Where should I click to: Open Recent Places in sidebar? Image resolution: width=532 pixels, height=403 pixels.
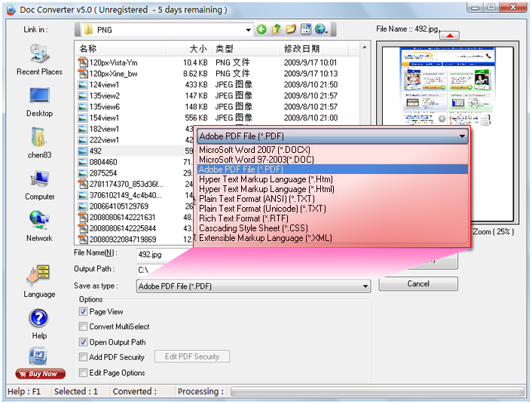(39, 60)
